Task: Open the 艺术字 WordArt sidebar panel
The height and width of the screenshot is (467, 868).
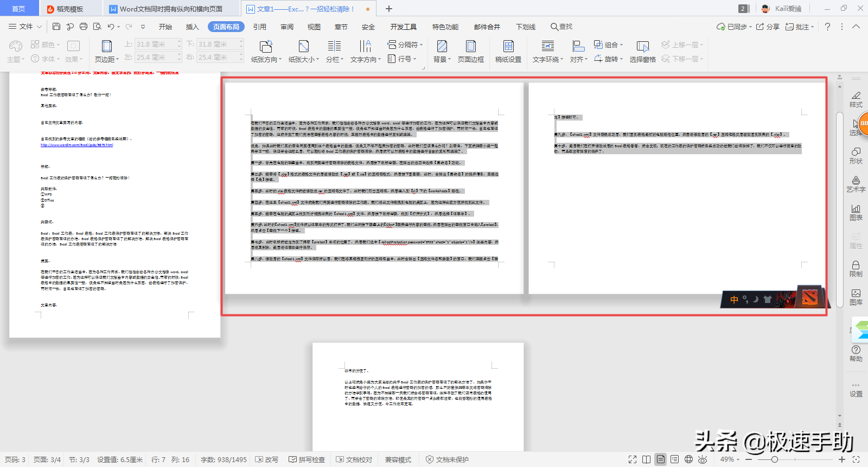Action: tap(856, 184)
